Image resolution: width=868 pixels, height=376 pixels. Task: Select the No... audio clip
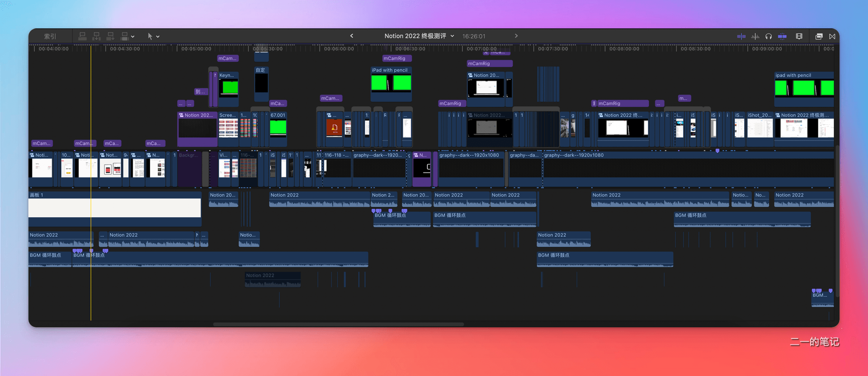(762, 199)
